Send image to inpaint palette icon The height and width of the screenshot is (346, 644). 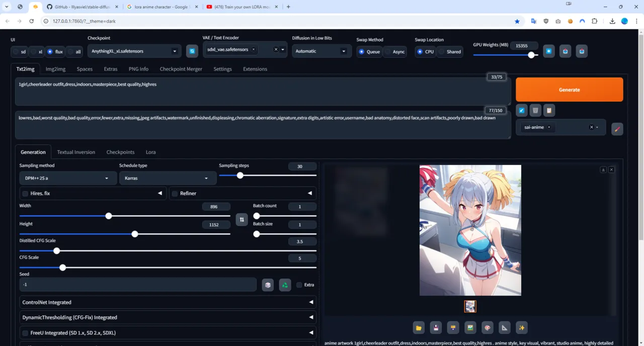point(488,328)
